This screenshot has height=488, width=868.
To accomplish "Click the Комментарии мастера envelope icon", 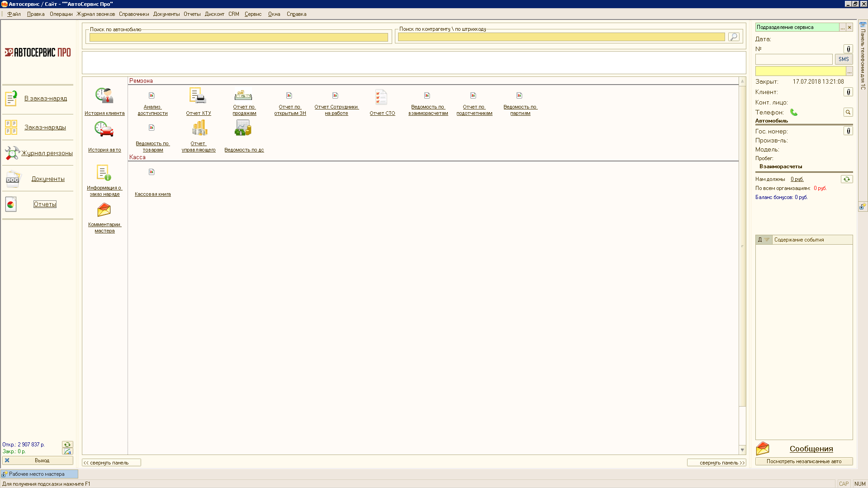I will (x=104, y=210).
